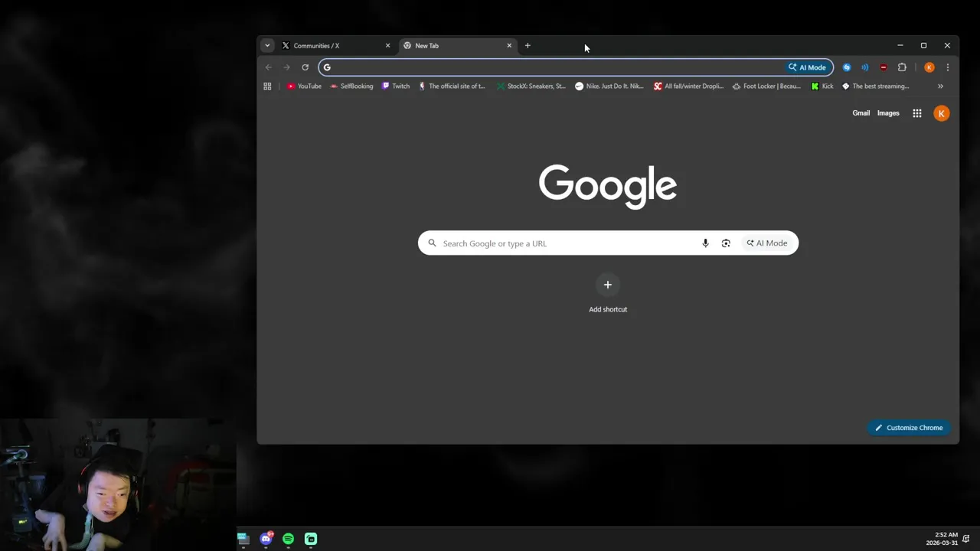980x551 pixels.
Task: Open Spotify from the taskbar
Action: (288, 539)
